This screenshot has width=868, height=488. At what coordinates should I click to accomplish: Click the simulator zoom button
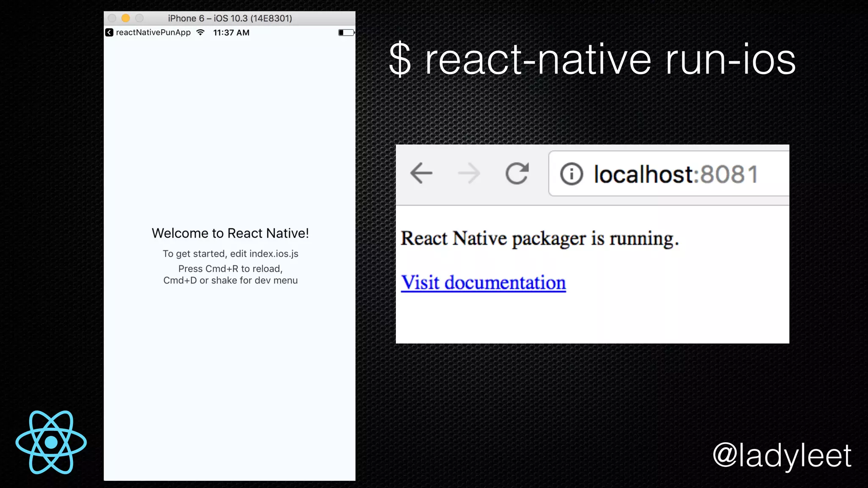pos(139,18)
